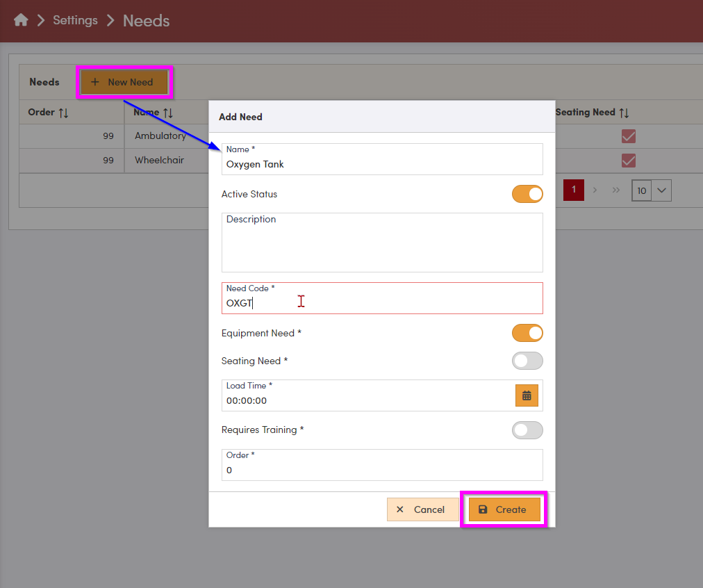Image resolution: width=703 pixels, height=588 pixels.
Task: Click the New Need button
Action: (x=124, y=82)
